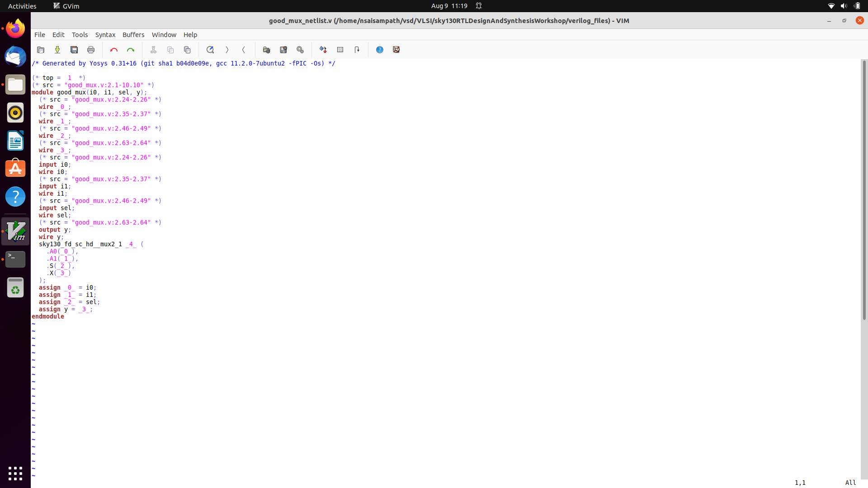Click the Print toolbar icon
Image resolution: width=868 pixels, height=488 pixels.
91,50
